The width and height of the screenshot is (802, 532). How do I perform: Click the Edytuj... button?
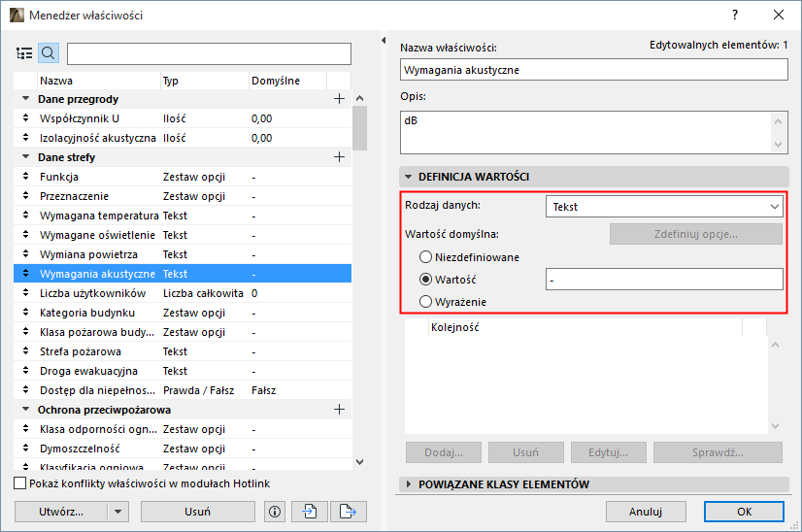click(608, 452)
